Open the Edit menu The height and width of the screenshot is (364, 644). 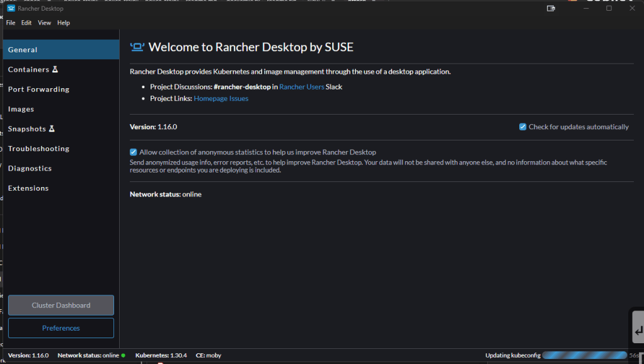click(26, 23)
